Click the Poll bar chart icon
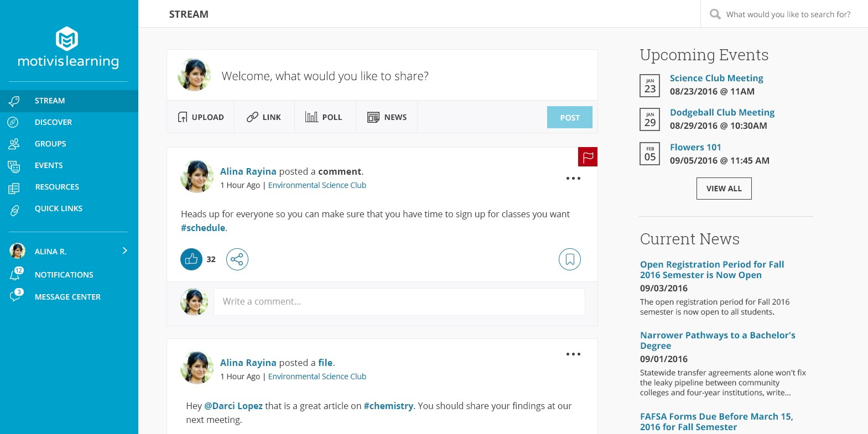 tap(311, 117)
